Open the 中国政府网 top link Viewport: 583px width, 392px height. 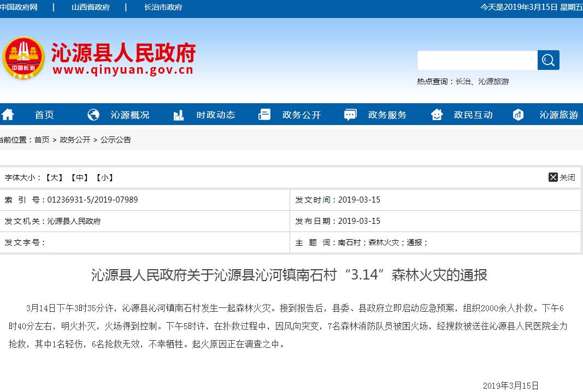coord(19,7)
